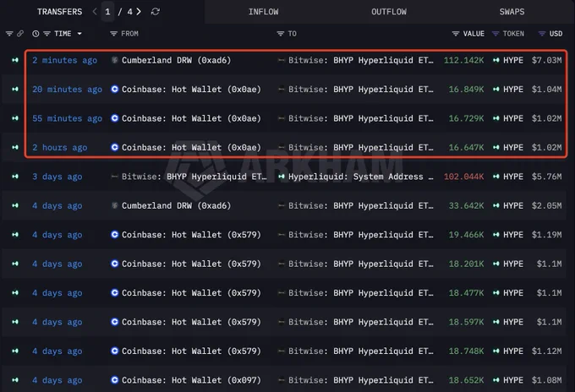Select the red 102.044K value
Image resolution: width=575 pixels, height=392 pixels.
tap(464, 177)
